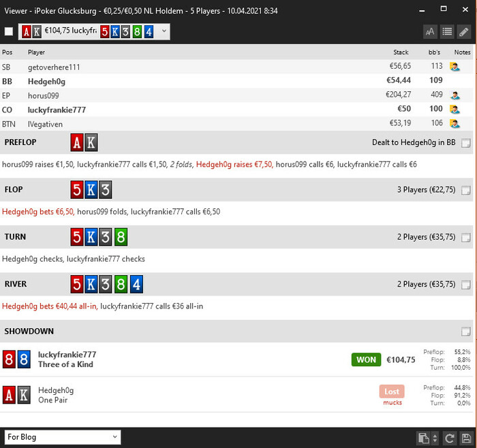This screenshot has height=448, width=477.
Task: Open the note icon for horus099
Action: [x=455, y=95]
